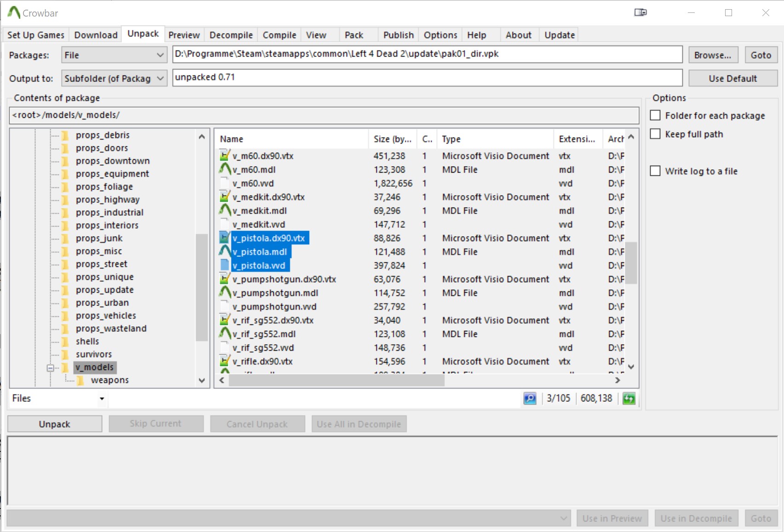Click the title bar display mode icon

tap(640, 12)
